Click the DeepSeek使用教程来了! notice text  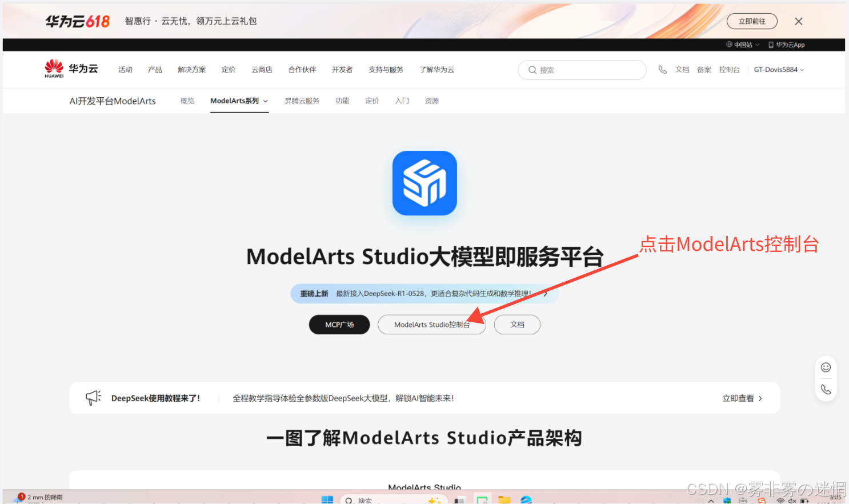tap(155, 398)
